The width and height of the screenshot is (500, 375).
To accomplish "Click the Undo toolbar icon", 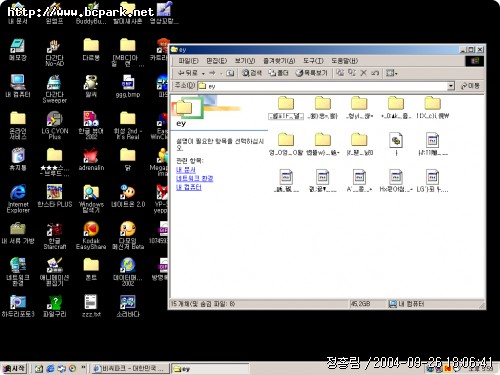I will coord(375,73).
